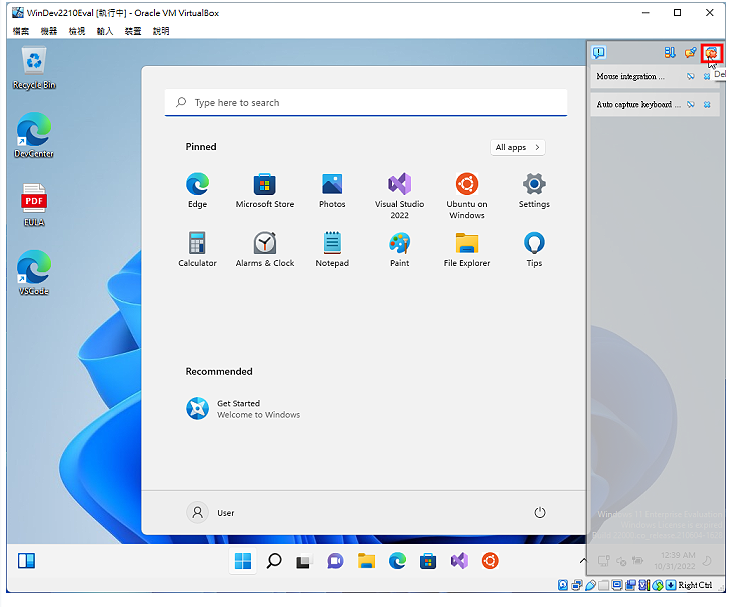Click the keep-finished notifications broom icon
741x607 pixels.
690,52
